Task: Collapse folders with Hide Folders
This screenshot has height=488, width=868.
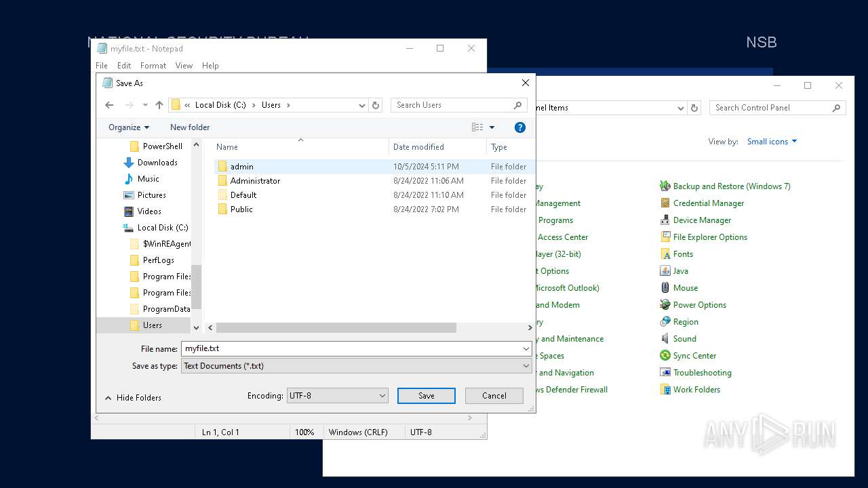Action: 133,398
